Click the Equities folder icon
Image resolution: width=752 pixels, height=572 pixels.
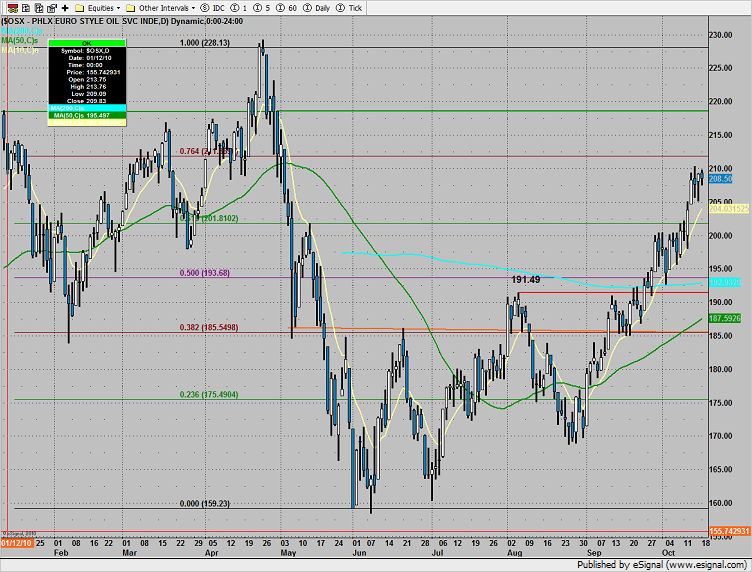80,7
